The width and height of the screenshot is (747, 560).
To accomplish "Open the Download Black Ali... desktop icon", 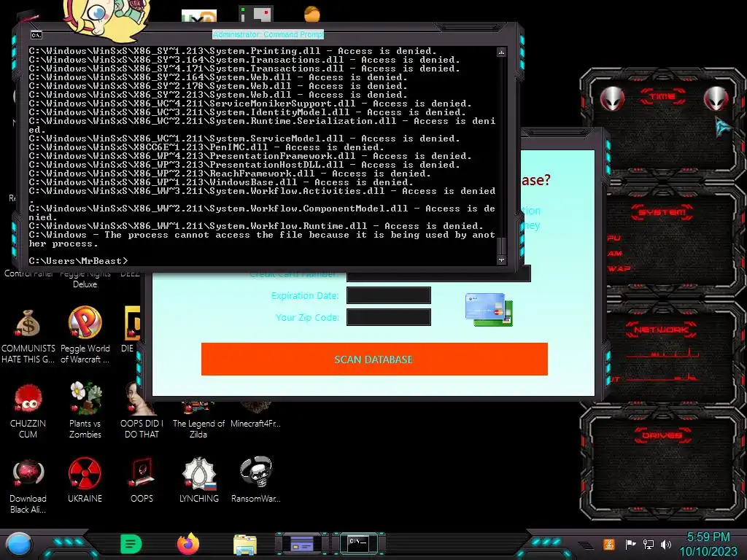I will click(28, 473).
